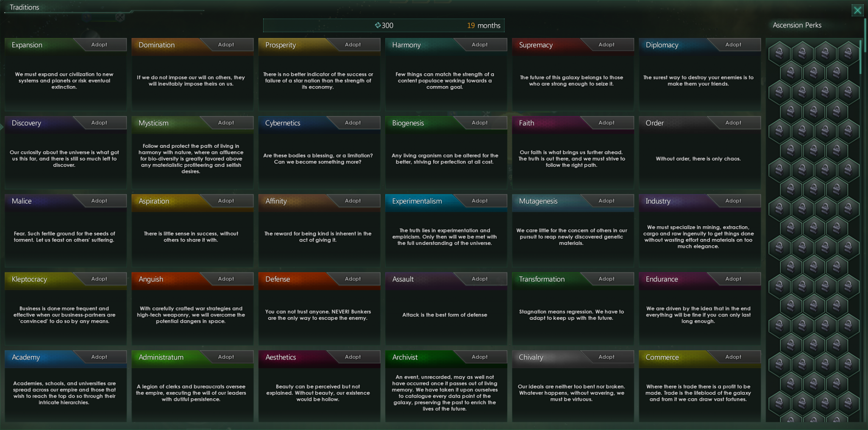The image size is (868, 430).
Task: Adopt the Domination tradition
Action: click(227, 44)
